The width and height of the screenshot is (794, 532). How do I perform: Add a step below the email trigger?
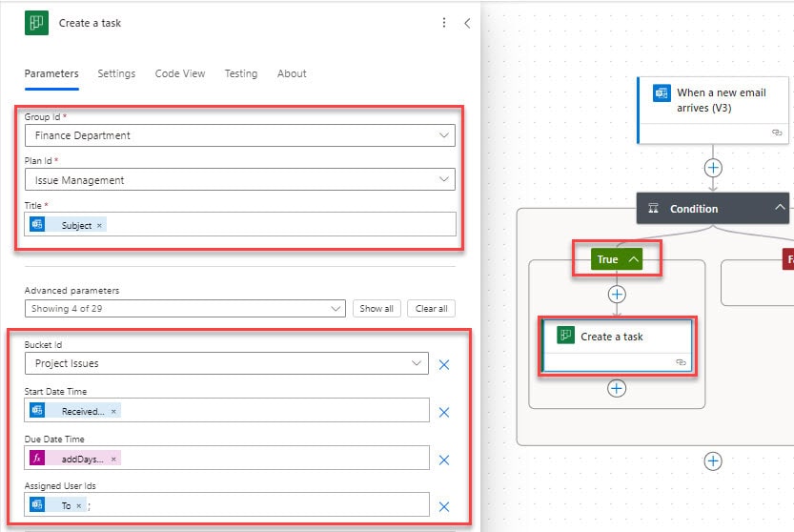pyautogui.click(x=713, y=168)
